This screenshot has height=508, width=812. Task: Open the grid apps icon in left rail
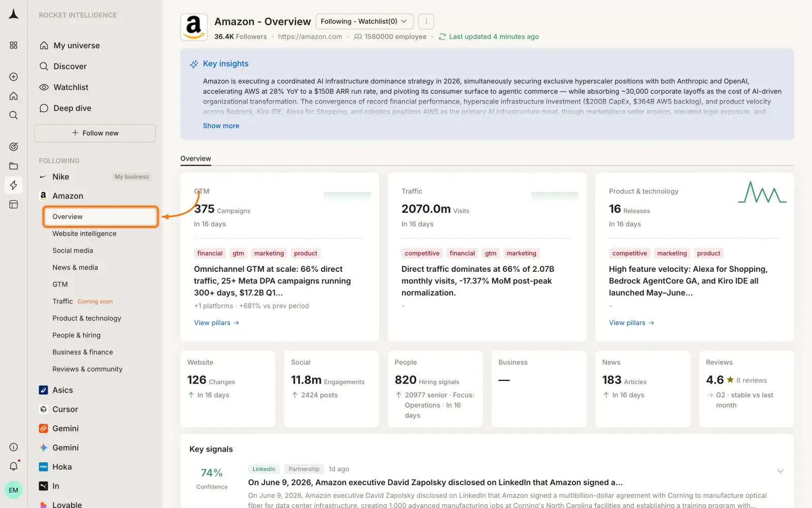(x=14, y=45)
